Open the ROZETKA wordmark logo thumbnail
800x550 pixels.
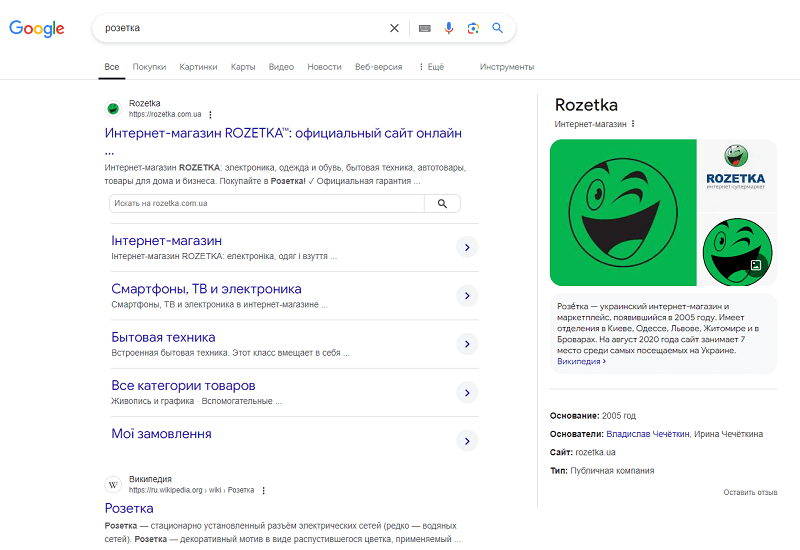737,176
